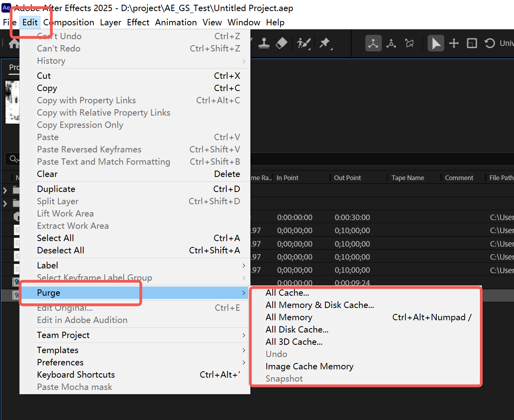Open the Help menu
The height and width of the screenshot is (420, 514).
pos(275,22)
